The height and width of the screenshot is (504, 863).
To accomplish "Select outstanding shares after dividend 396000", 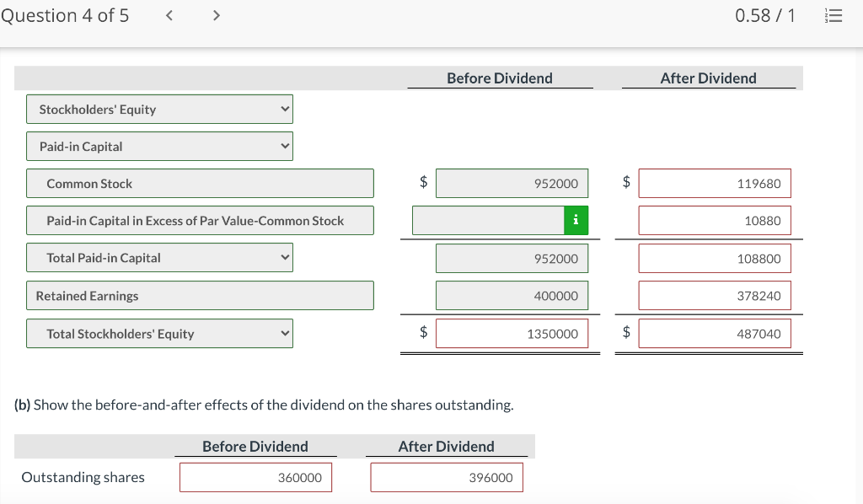I will 447,477.
